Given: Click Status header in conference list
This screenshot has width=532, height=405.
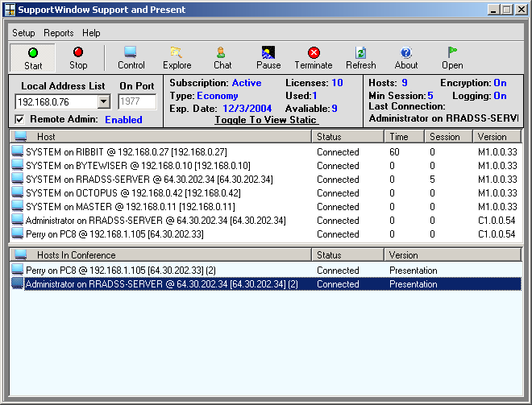Looking at the screenshot, I should 347,254.
